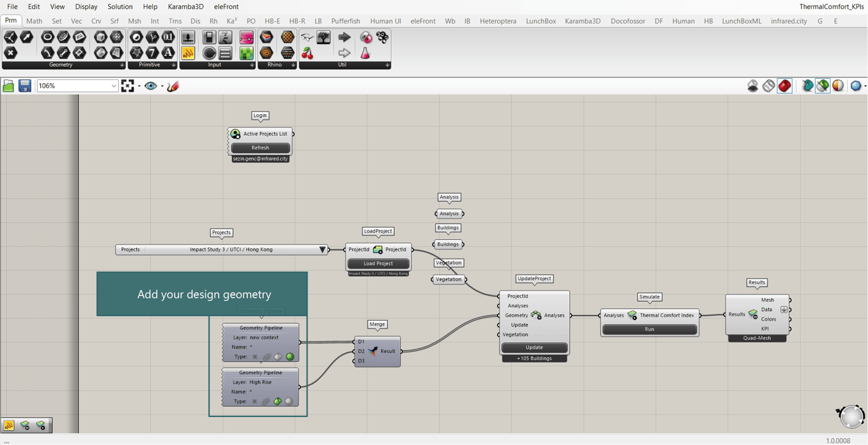Select the Text 'A' parameter in Primitive panel
The width and height of the screenshot is (868, 445).
(x=168, y=53)
